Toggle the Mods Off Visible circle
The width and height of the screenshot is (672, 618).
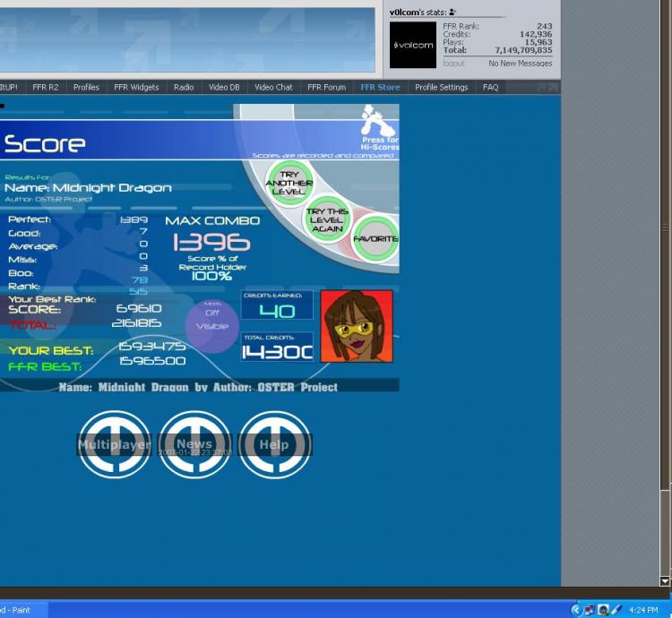211,321
